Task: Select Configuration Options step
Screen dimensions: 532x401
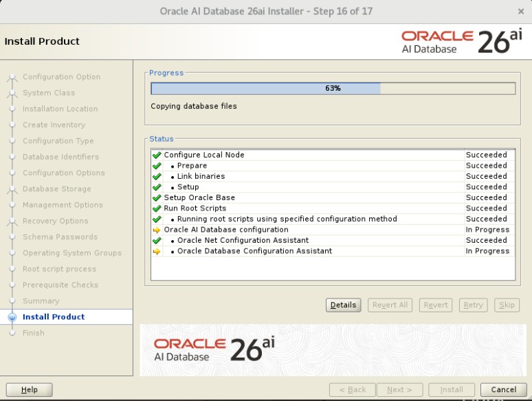Action: coord(64,173)
